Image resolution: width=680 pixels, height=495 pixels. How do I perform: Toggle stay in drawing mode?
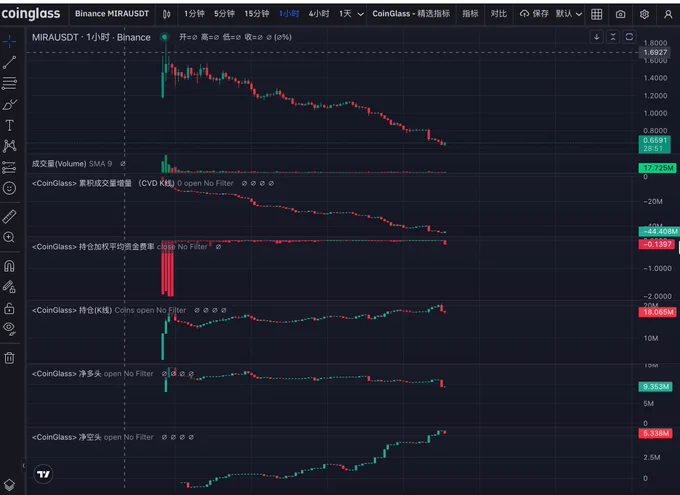[10, 287]
